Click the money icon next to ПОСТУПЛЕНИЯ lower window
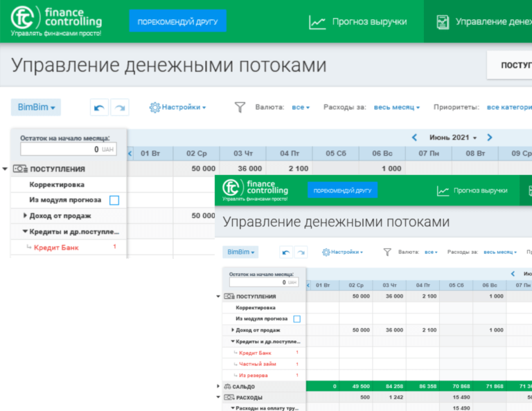The image size is (532, 411). click(x=229, y=296)
